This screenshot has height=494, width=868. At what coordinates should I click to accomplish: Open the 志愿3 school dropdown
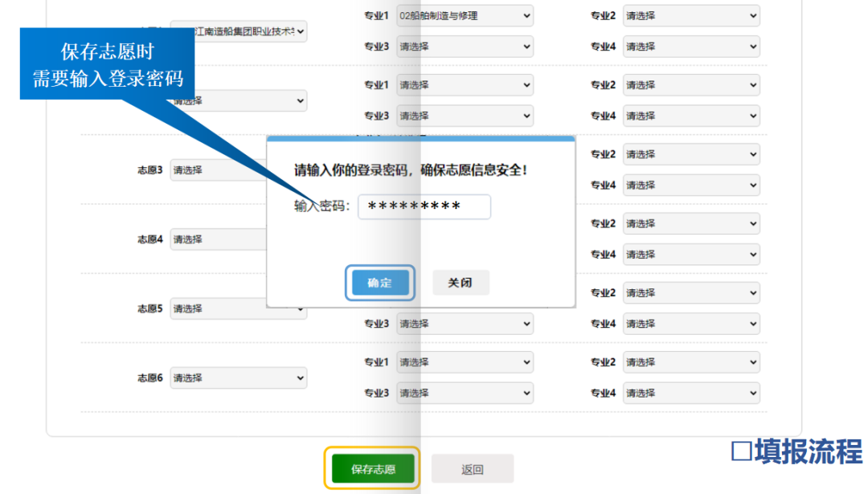click(x=218, y=169)
